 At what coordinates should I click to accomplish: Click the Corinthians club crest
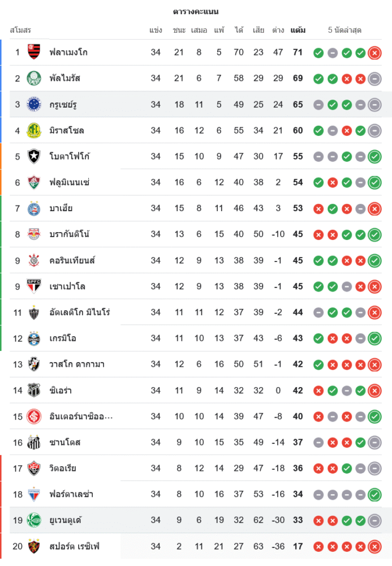34,260
